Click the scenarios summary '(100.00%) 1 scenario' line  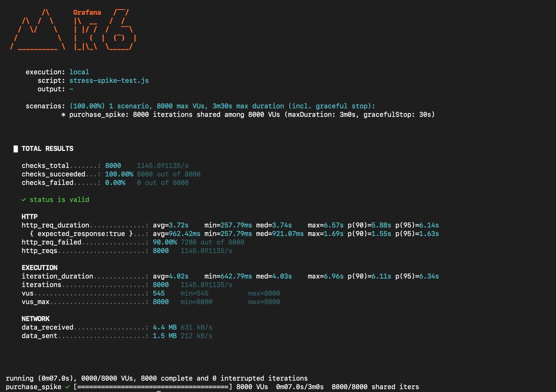click(x=222, y=106)
